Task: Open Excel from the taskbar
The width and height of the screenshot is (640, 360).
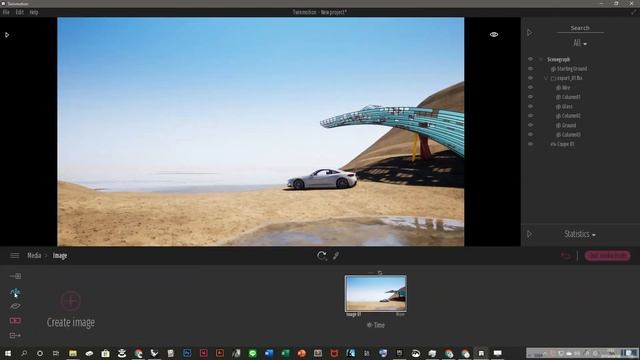Action: point(285,353)
